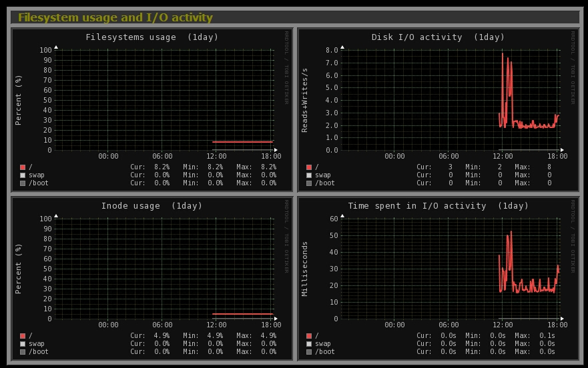The width and height of the screenshot is (588, 368).
Task: Select the 'swap' label in Inode usage legend
Action: 37,343
